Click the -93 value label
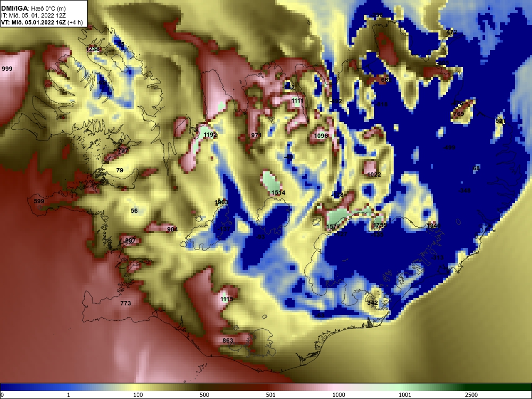The image size is (532, 399). (260, 237)
